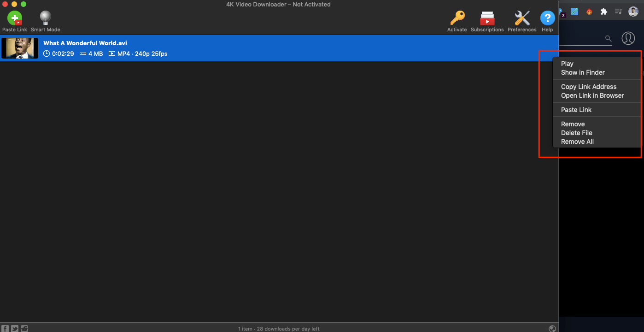Open Preferences tools icon
This screenshot has width=644, height=332.
click(x=522, y=19)
